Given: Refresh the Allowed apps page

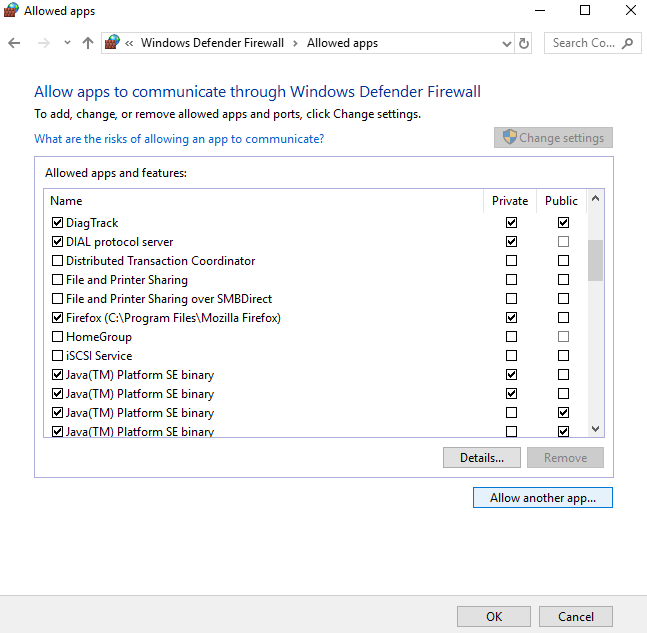Looking at the screenshot, I should click(x=524, y=43).
